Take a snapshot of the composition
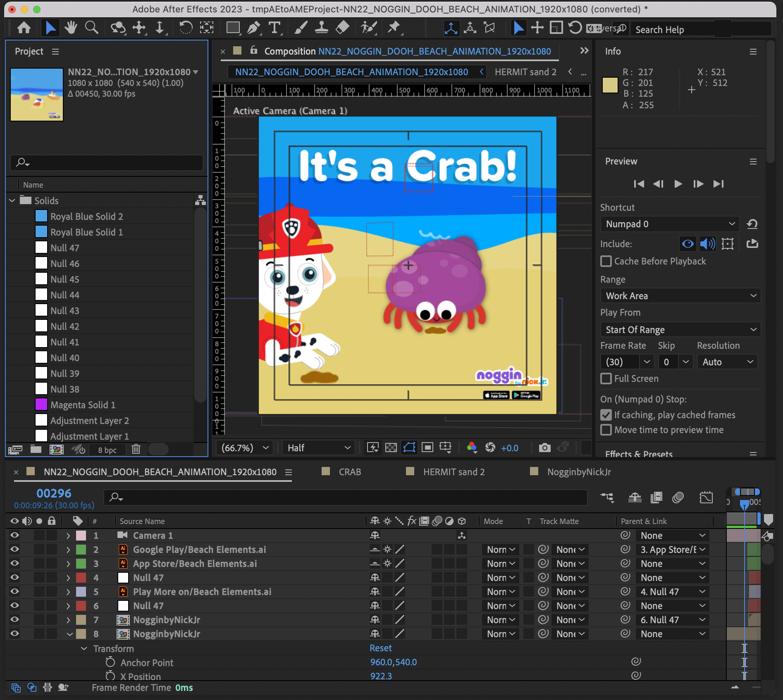The height and width of the screenshot is (700, 783). click(545, 448)
